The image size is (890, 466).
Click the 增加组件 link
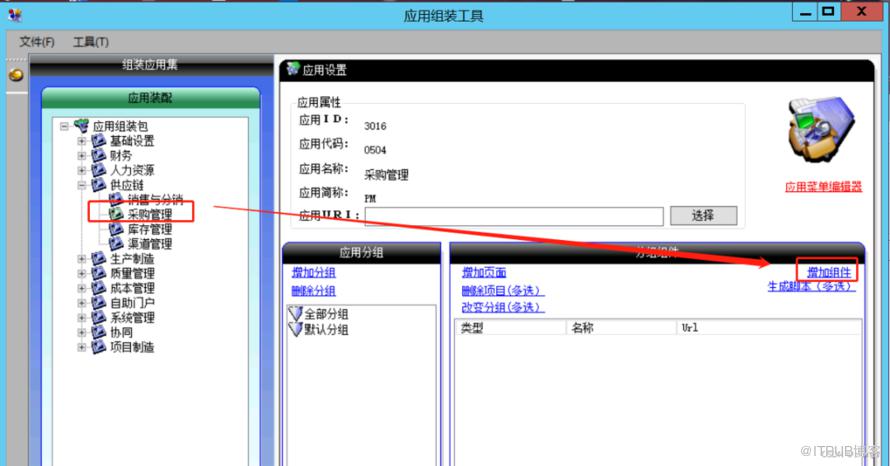[x=829, y=272]
